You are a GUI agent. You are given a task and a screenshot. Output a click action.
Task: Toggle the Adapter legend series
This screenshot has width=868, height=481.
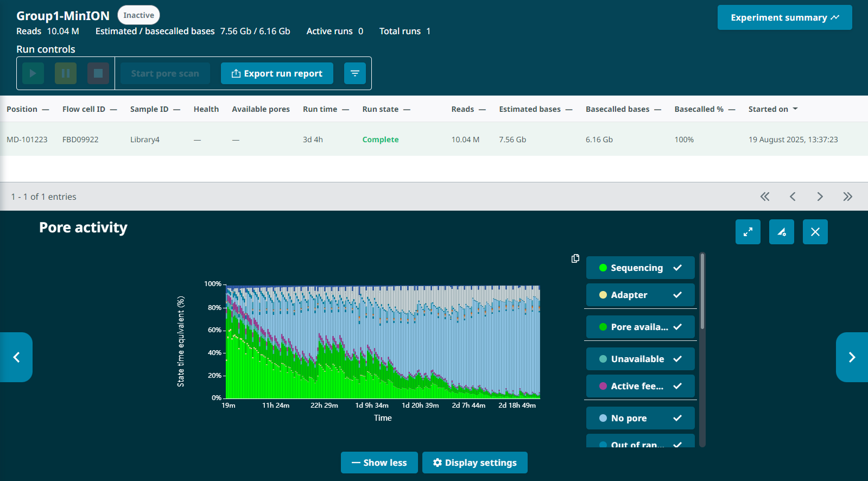click(640, 295)
